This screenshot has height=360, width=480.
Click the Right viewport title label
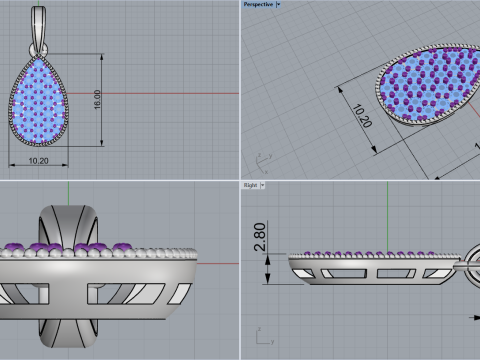point(250,185)
